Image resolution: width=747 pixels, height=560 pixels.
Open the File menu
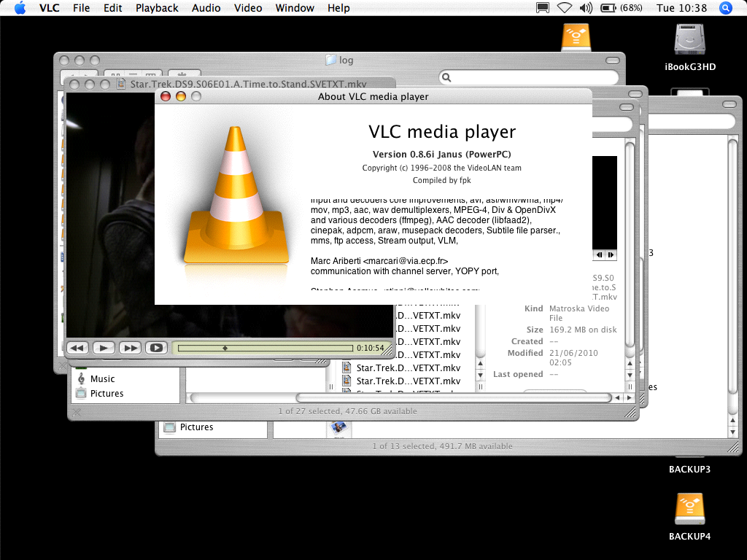tap(82, 8)
